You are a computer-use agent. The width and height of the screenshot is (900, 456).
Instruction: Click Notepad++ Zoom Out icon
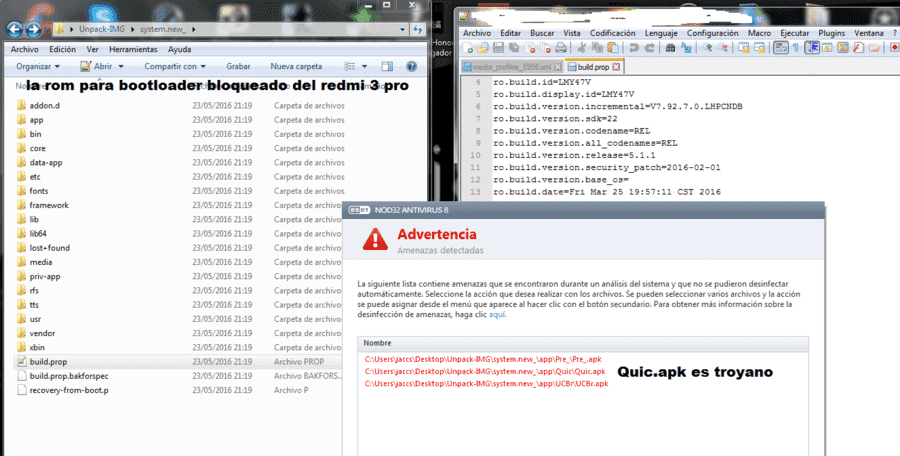pos(723,48)
